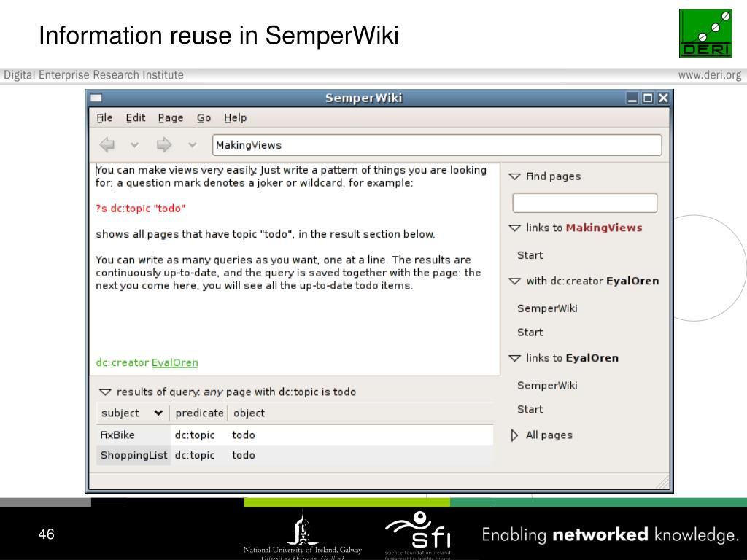Maximize the SemperWiki window
The height and width of the screenshot is (560, 747).
[648, 98]
